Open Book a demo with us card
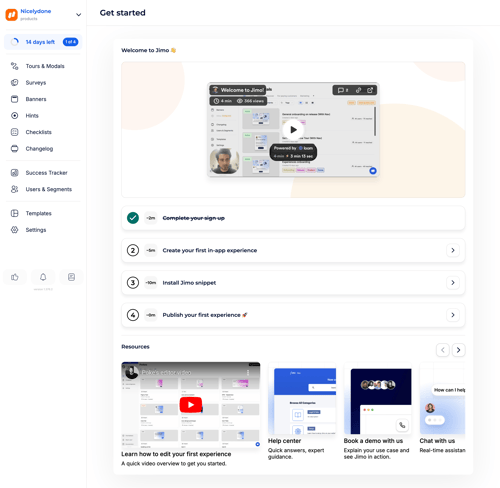The height and width of the screenshot is (488, 500). [378, 412]
